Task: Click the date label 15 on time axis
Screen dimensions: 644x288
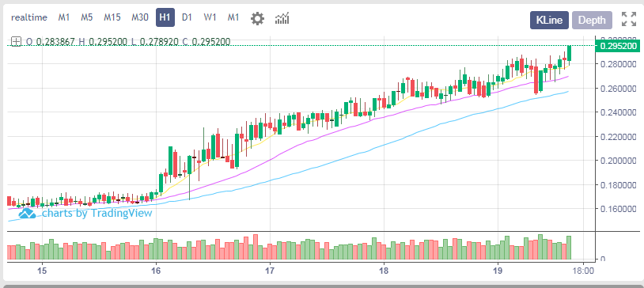Action: click(42, 271)
